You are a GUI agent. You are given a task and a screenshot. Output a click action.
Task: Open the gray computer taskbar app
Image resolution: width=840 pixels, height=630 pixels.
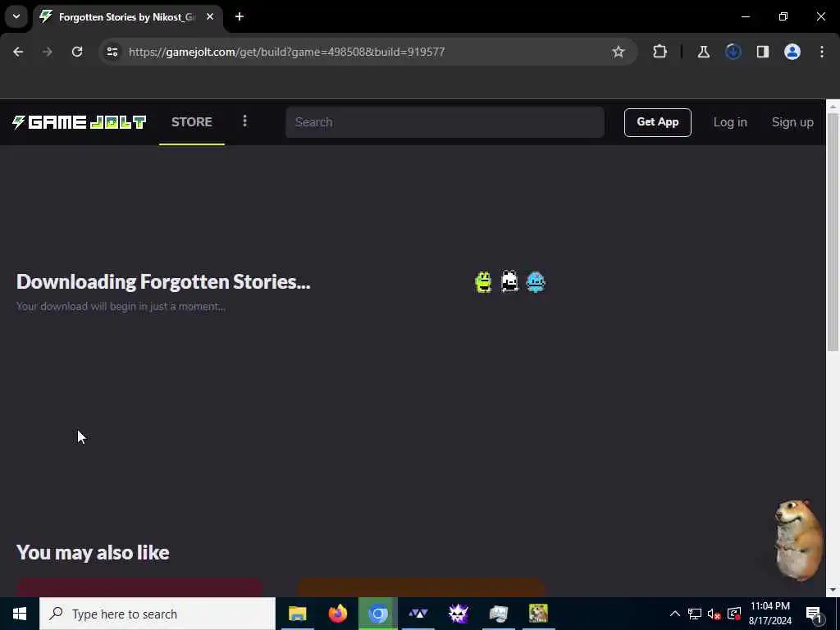pos(498,614)
